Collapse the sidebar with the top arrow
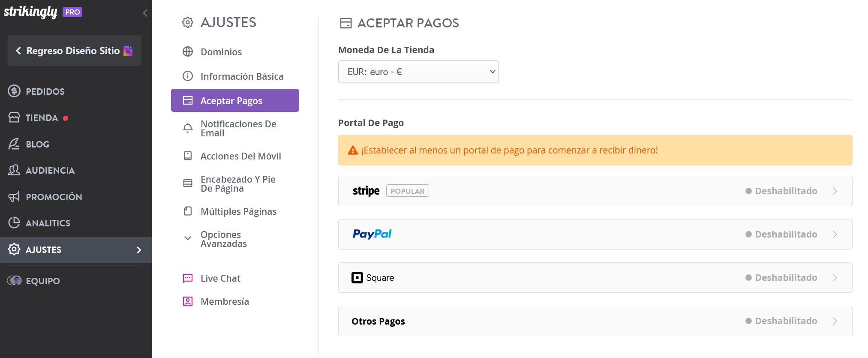 coord(145,13)
